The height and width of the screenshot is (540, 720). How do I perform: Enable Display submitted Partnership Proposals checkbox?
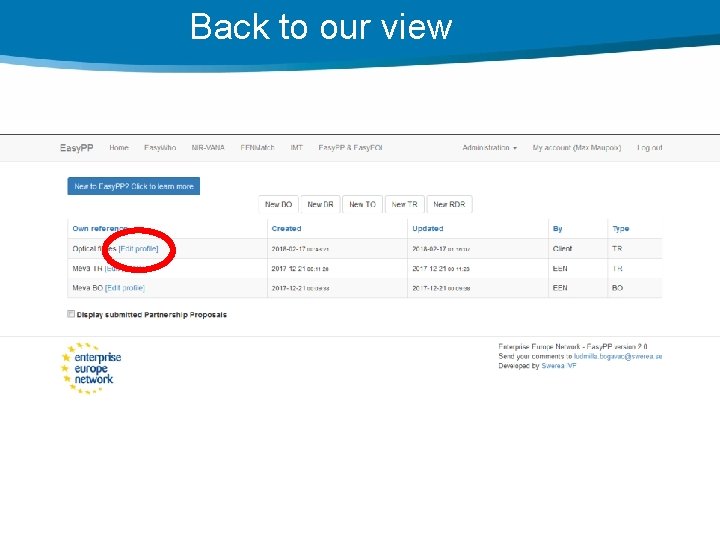71,314
